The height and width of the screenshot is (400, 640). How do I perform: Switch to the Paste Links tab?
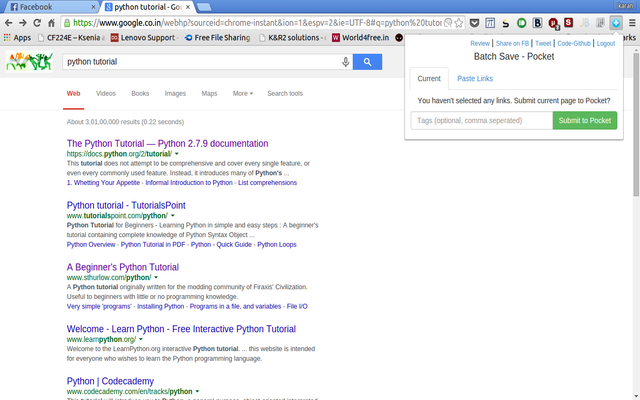[x=475, y=78]
